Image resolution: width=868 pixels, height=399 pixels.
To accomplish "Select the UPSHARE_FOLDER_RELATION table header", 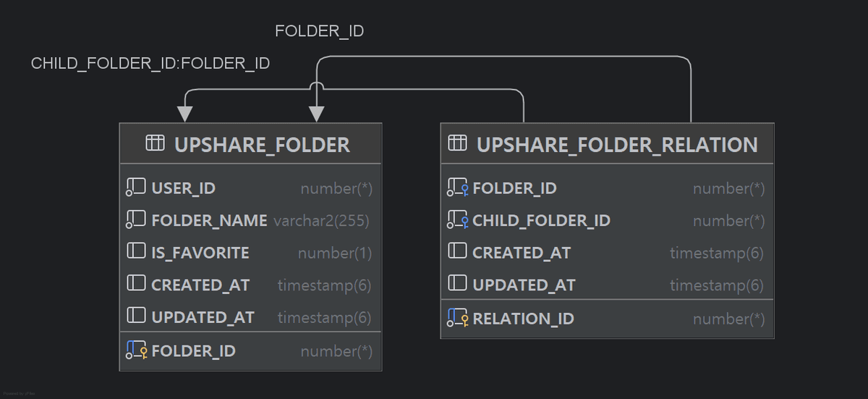I will point(608,143).
